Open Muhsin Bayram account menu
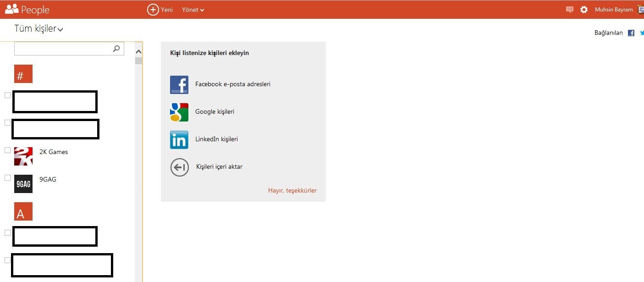 click(x=614, y=10)
